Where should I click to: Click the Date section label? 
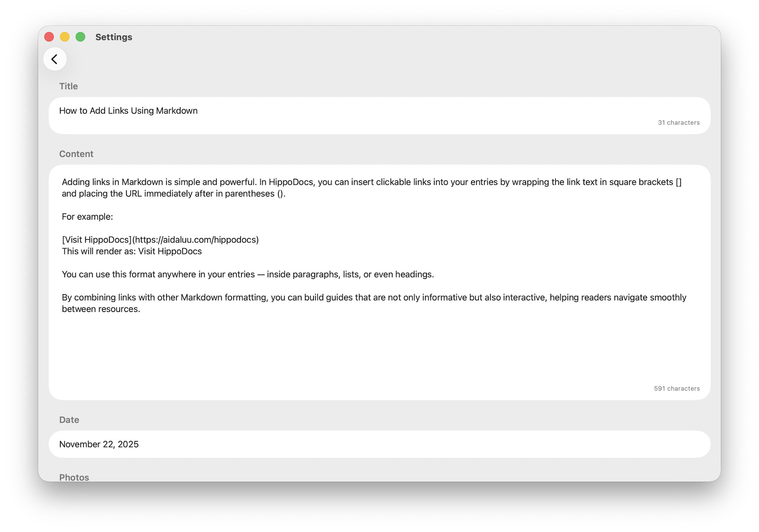[x=69, y=420]
